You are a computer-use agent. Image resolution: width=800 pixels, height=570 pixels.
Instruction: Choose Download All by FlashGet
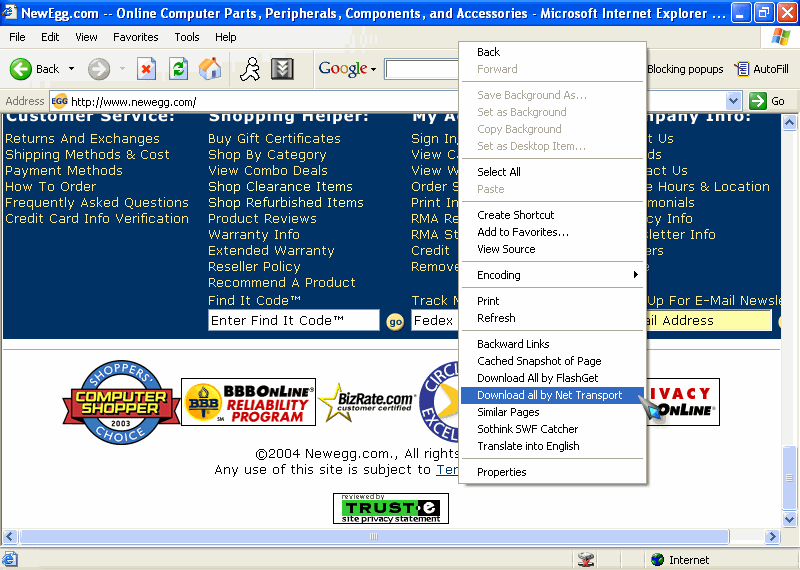point(554,378)
